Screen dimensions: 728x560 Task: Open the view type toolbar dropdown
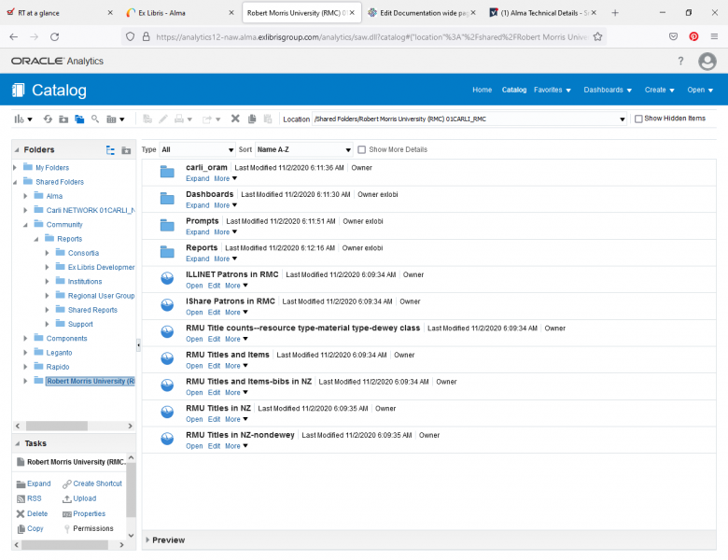tap(115, 119)
